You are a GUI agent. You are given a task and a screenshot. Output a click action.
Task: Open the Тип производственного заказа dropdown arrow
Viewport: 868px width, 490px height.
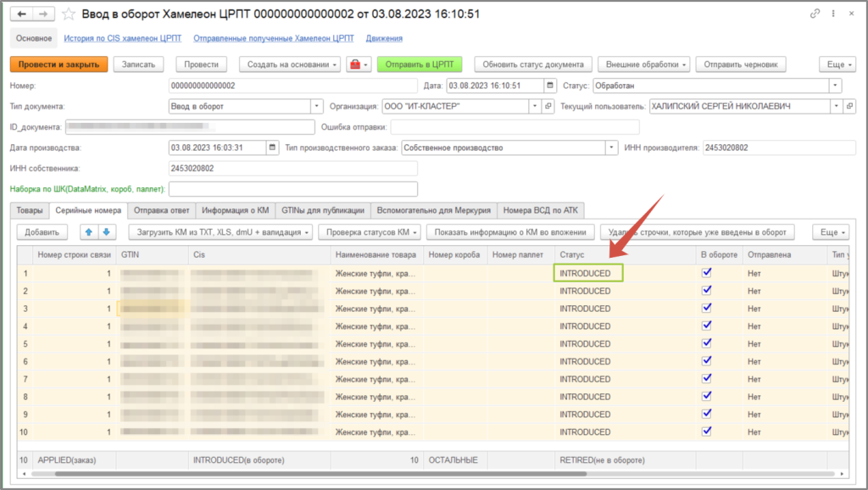(612, 148)
